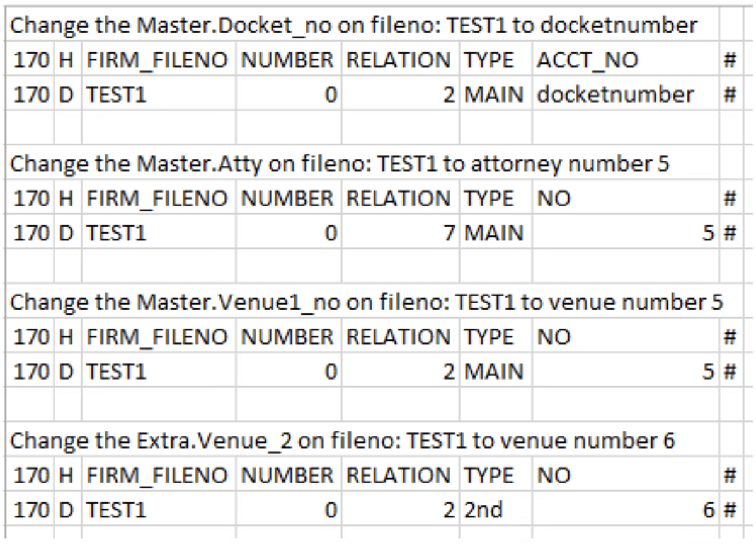Screen dimensions: 756x547
Task: Select the cell containing TYPE value 2nd
Action: [x=483, y=510]
